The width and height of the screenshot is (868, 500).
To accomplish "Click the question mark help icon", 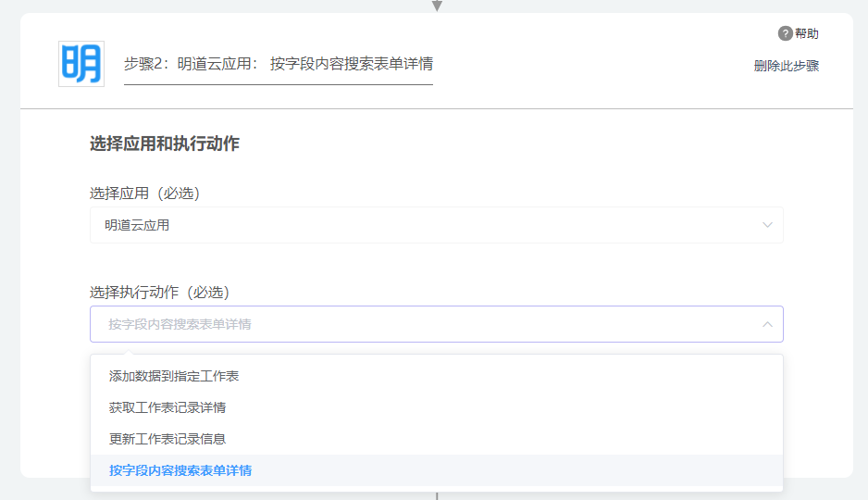I will 785,34.
